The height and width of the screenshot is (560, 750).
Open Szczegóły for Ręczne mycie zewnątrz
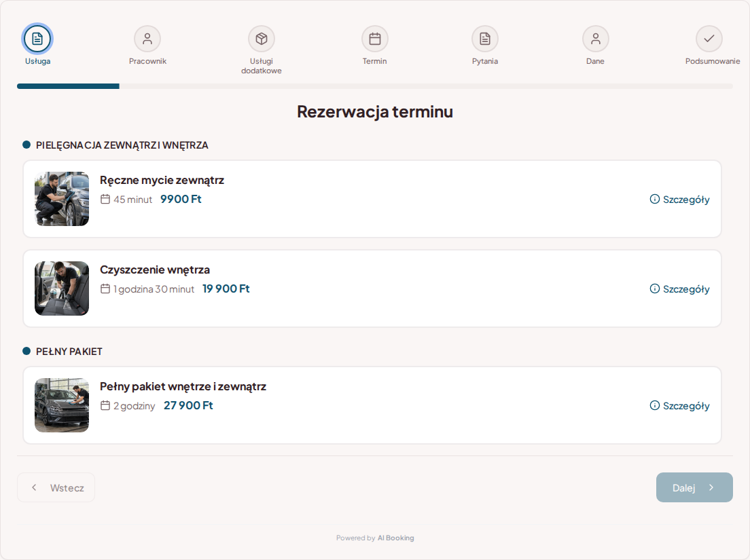(x=679, y=200)
